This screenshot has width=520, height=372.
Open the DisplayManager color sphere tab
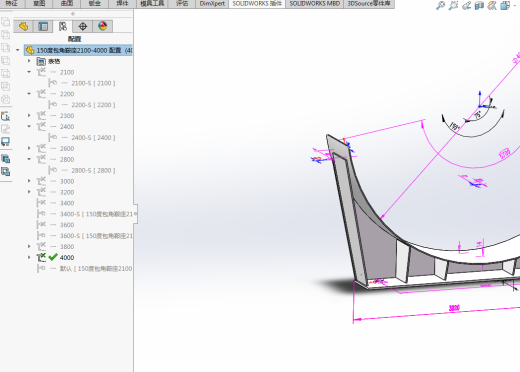click(x=103, y=26)
